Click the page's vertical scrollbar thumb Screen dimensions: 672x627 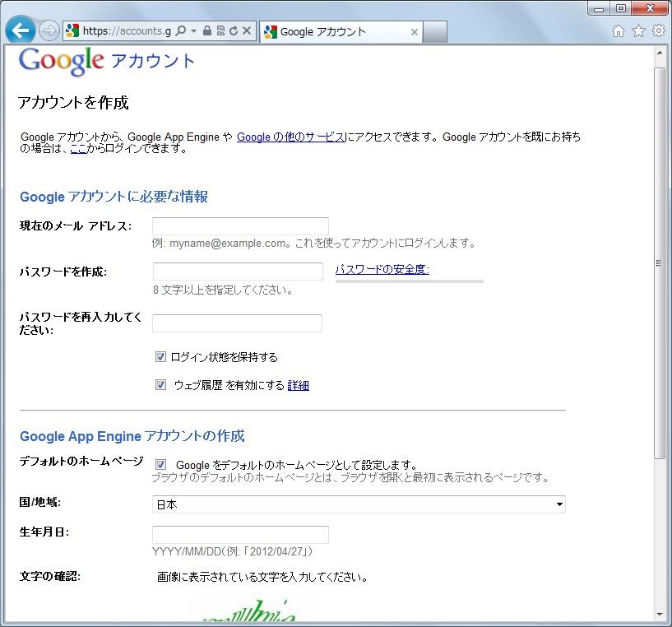(x=660, y=263)
